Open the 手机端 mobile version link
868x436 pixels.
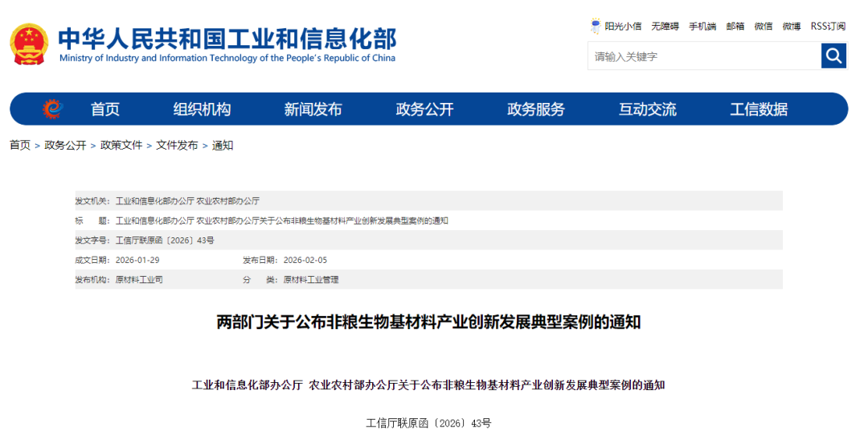click(x=702, y=27)
